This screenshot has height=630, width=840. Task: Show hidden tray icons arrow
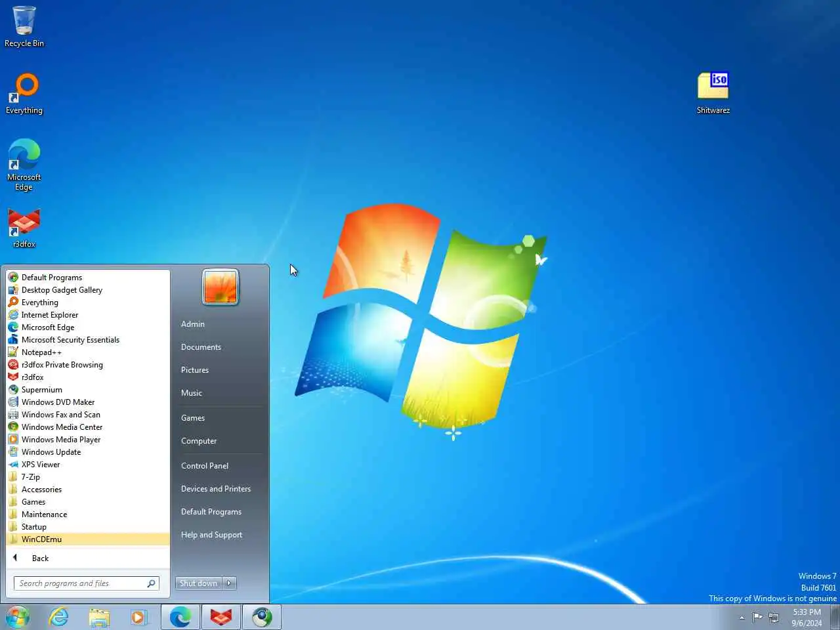tap(742, 618)
